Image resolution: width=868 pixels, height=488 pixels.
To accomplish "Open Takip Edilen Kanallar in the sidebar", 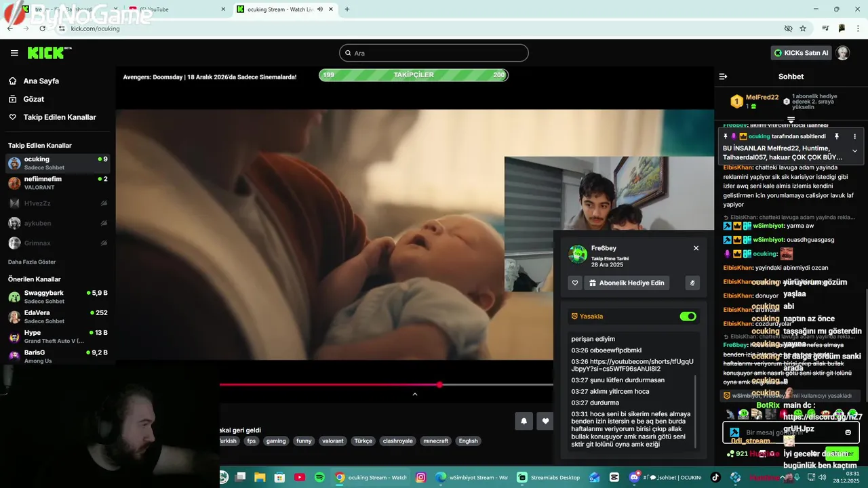I will tap(52, 117).
